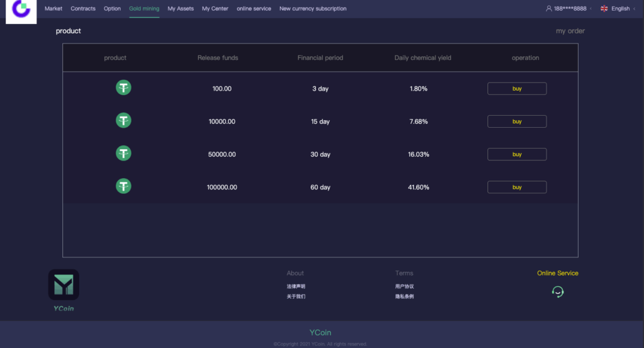644x348 pixels.
Task: Open the headset customer support icon
Action: [557, 291]
